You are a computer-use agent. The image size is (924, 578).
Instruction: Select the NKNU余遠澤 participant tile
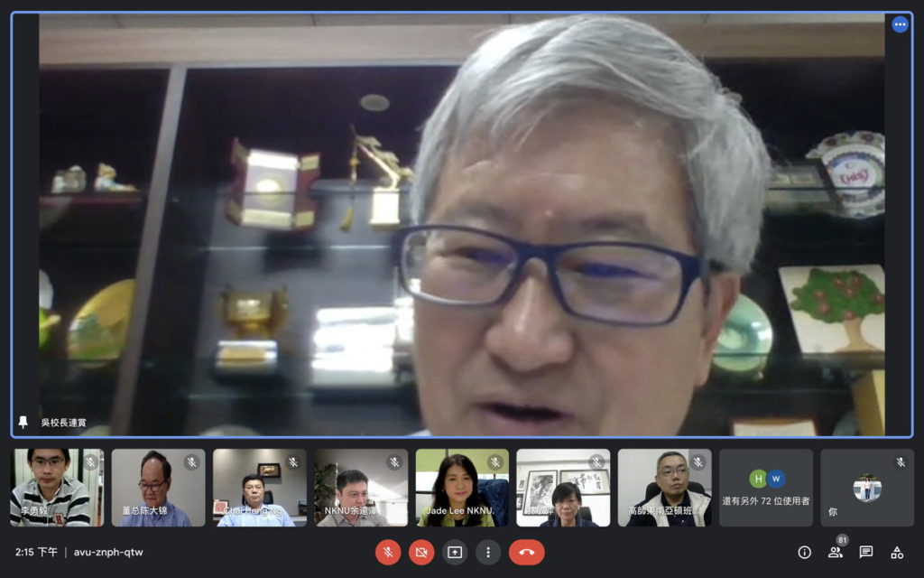[361, 488]
